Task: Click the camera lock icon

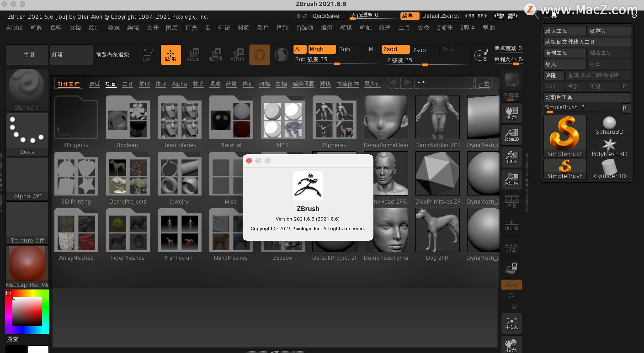Action: (x=512, y=268)
